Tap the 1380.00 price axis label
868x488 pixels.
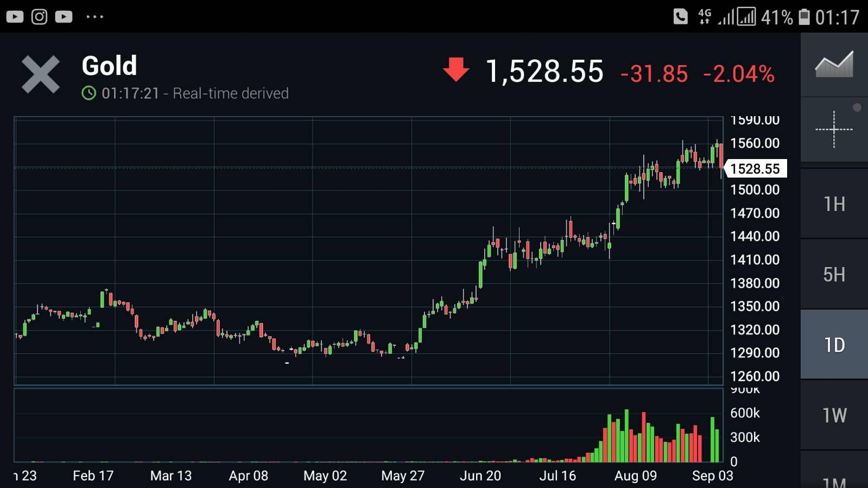point(755,283)
